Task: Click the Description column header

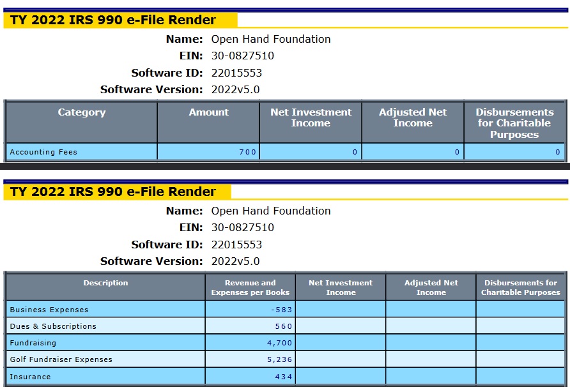Action: [x=106, y=287]
